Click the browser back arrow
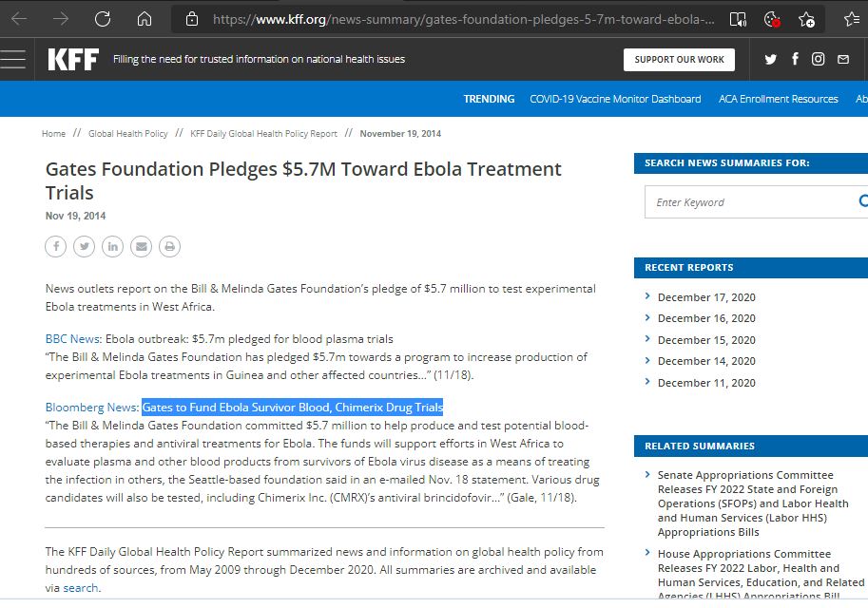This screenshot has width=868, height=608. (19, 19)
